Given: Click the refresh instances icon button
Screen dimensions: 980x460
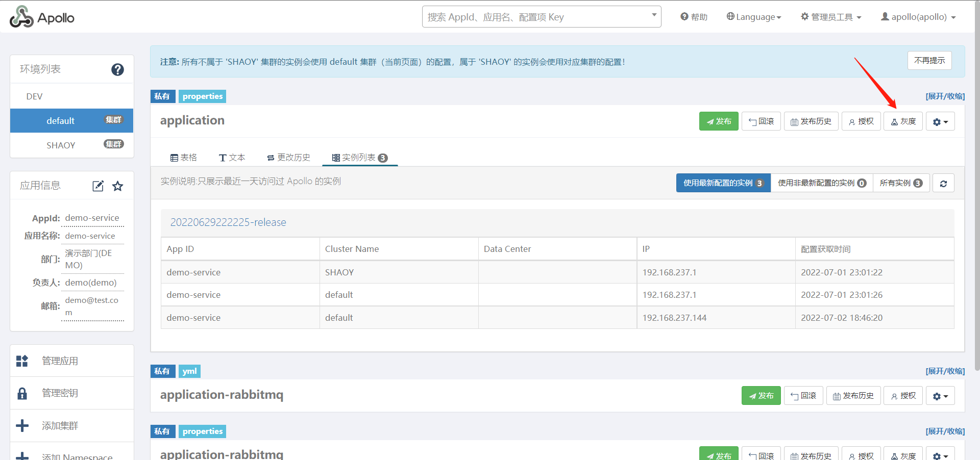Looking at the screenshot, I should [943, 184].
